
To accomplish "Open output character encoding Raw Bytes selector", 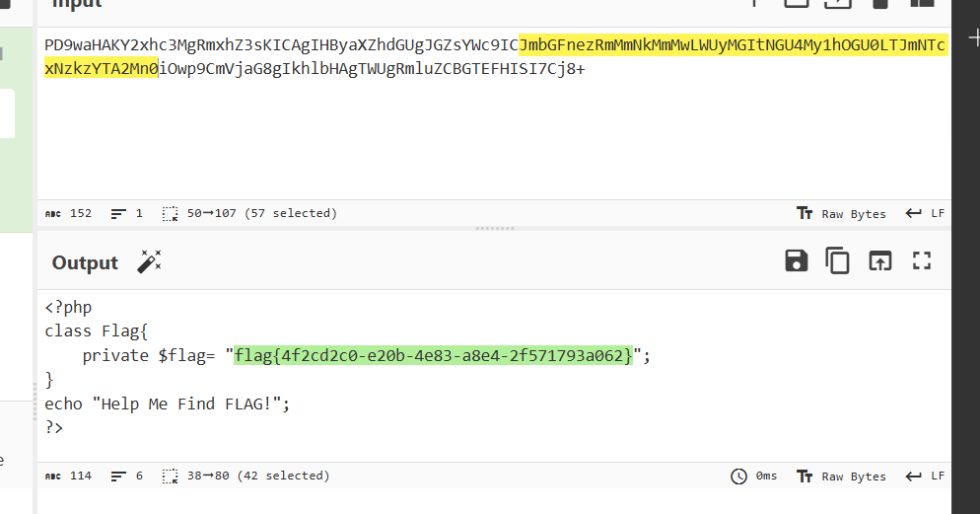I will 841,476.
